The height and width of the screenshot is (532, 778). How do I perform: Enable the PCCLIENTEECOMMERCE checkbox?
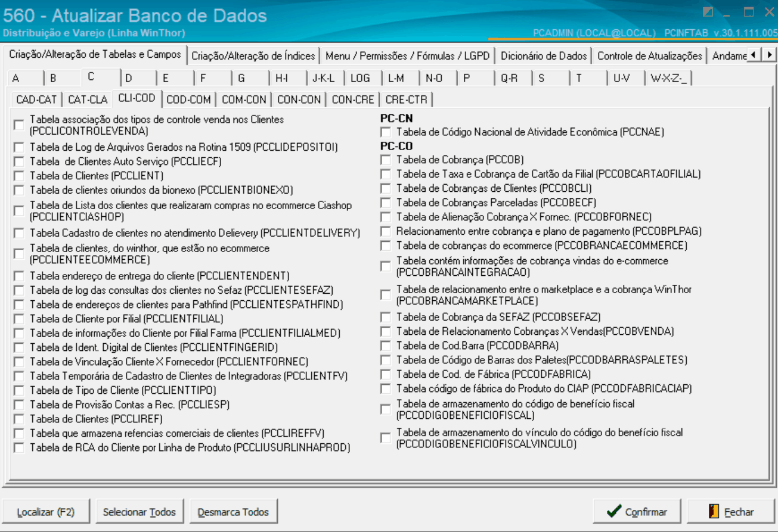pyautogui.click(x=19, y=254)
